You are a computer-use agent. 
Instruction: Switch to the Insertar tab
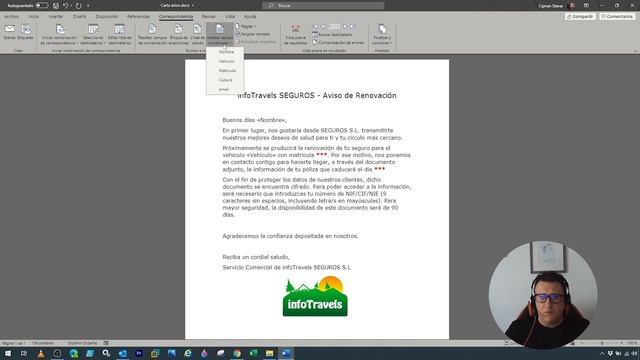pos(56,17)
